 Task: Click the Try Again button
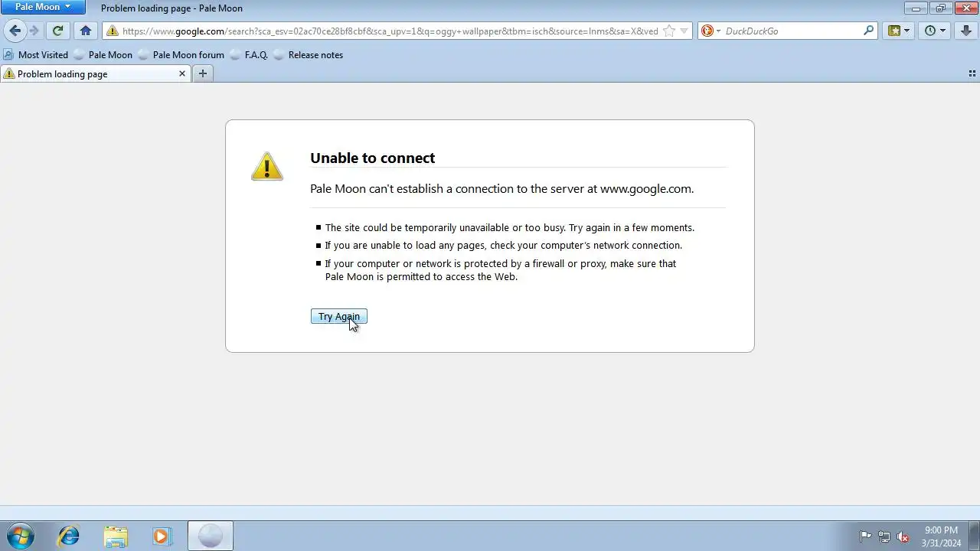pos(339,317)
